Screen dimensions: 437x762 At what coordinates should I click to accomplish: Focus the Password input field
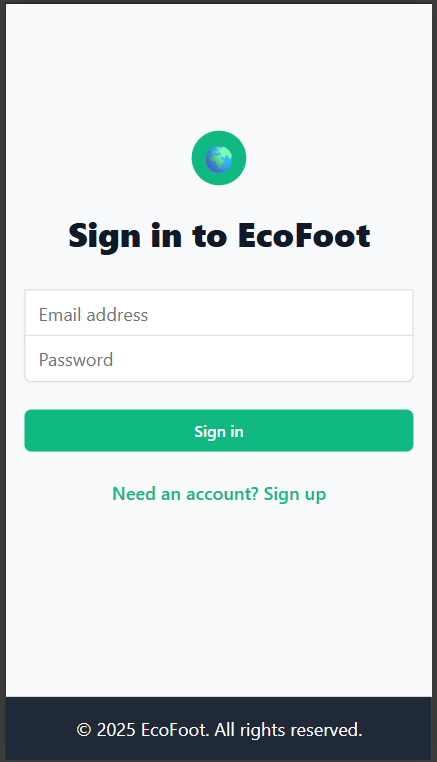tap(219, 359)
